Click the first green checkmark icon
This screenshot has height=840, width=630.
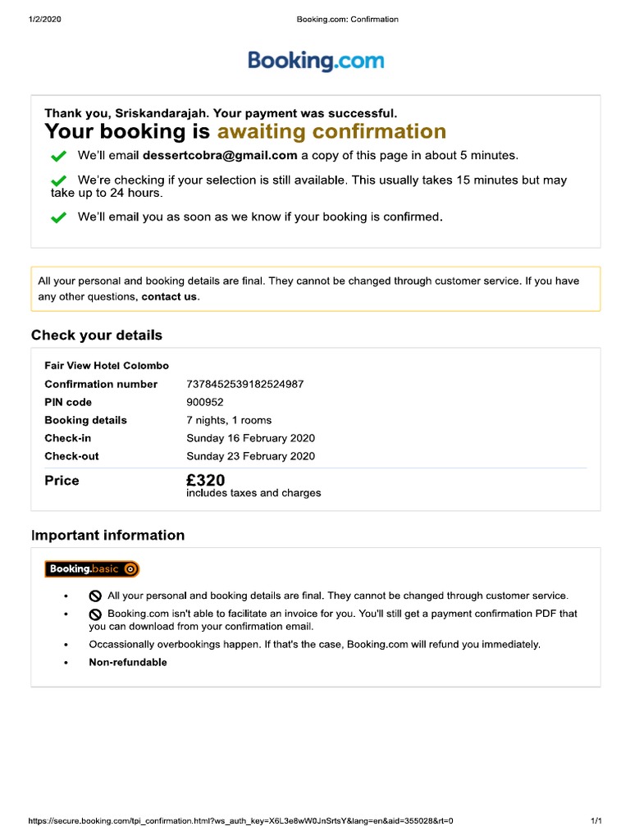pos(58,156)
